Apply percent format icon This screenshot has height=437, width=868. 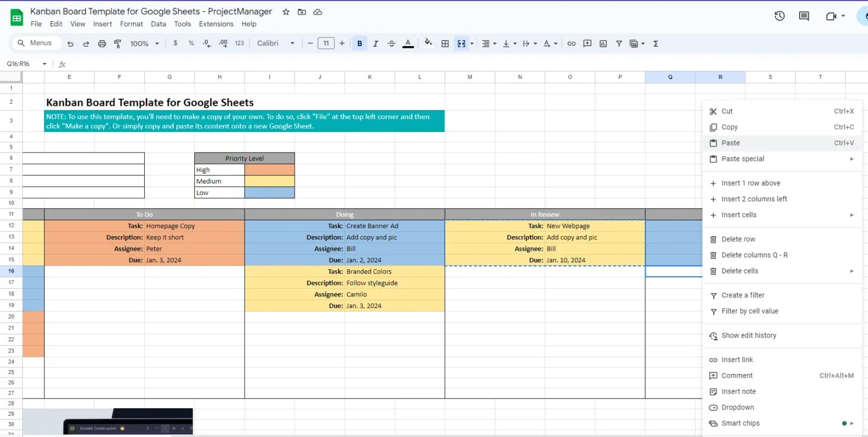191,43
